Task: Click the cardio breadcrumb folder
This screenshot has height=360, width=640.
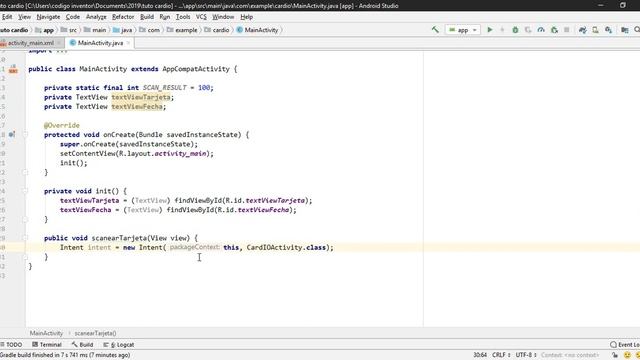Action: pyautogui.click(x=217, y=30)
